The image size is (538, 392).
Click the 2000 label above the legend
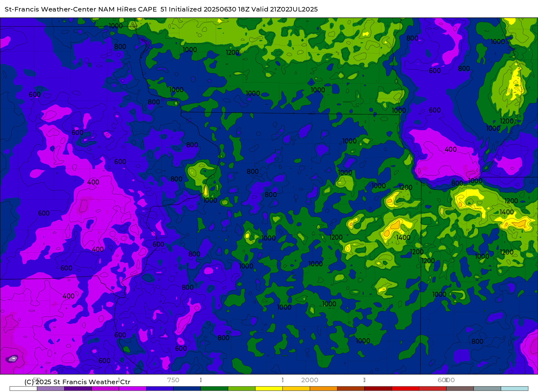tap(310, 380)
